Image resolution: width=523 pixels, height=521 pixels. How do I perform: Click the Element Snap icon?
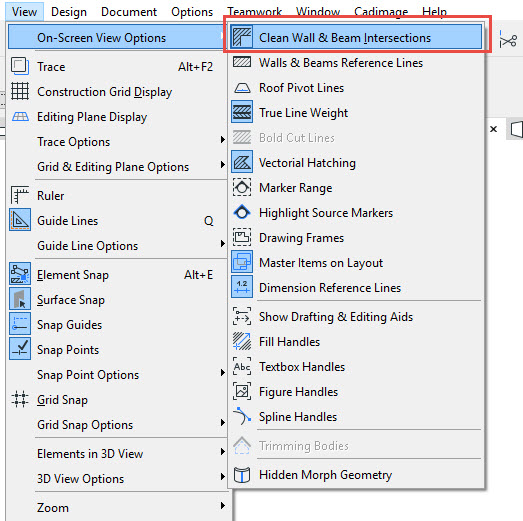20,275
